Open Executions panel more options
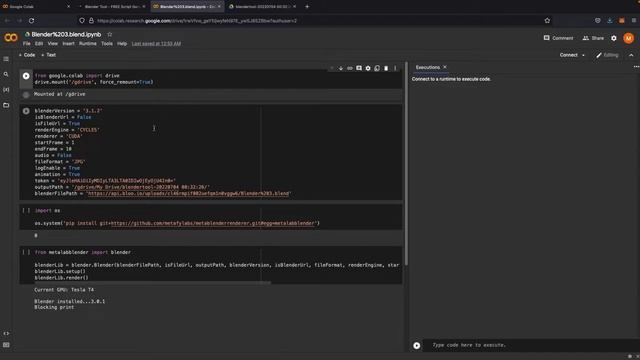The width and height of the screenshot is (640, 360). [x=636, y=67]
